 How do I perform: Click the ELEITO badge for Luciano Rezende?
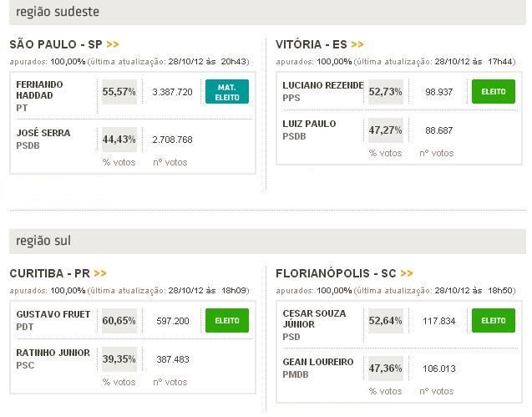(493, 92)
